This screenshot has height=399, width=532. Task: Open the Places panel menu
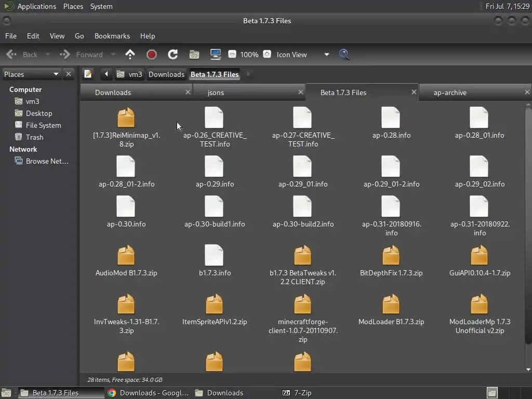(73, 6)
